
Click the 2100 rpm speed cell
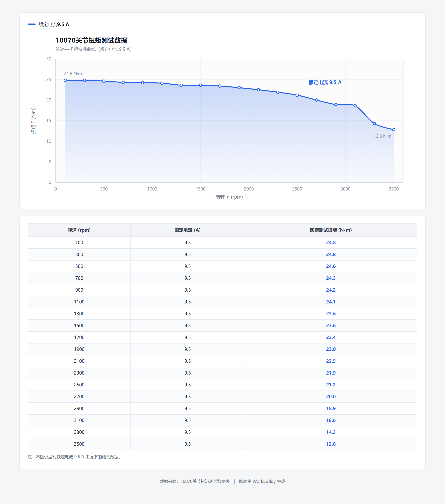79,361
